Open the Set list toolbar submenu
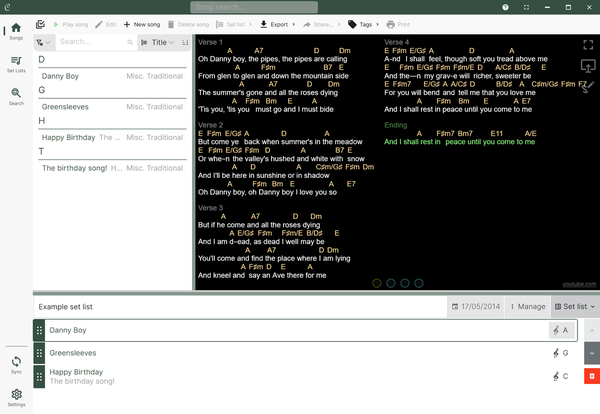The height and width of the screenshot is (414, 600). point(233,24)
